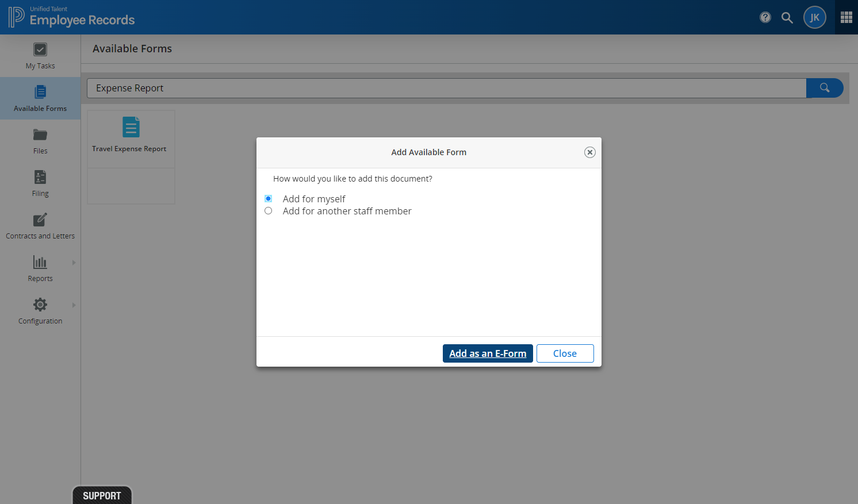
Task: Open the Available Forms sidebar icon
Action: tap(40, 92)
